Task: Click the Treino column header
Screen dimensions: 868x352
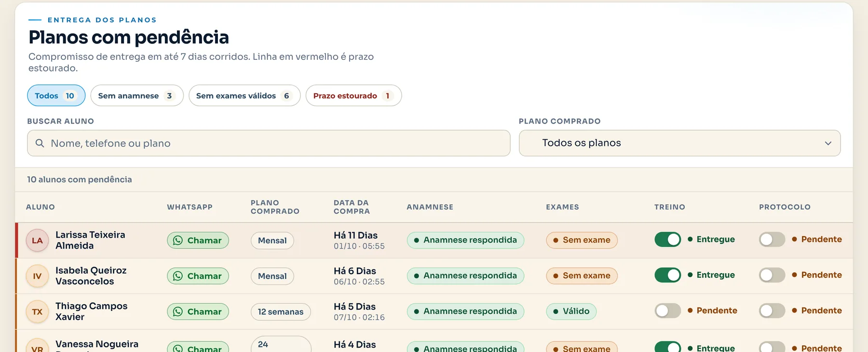Action: [x=669, y=207]
